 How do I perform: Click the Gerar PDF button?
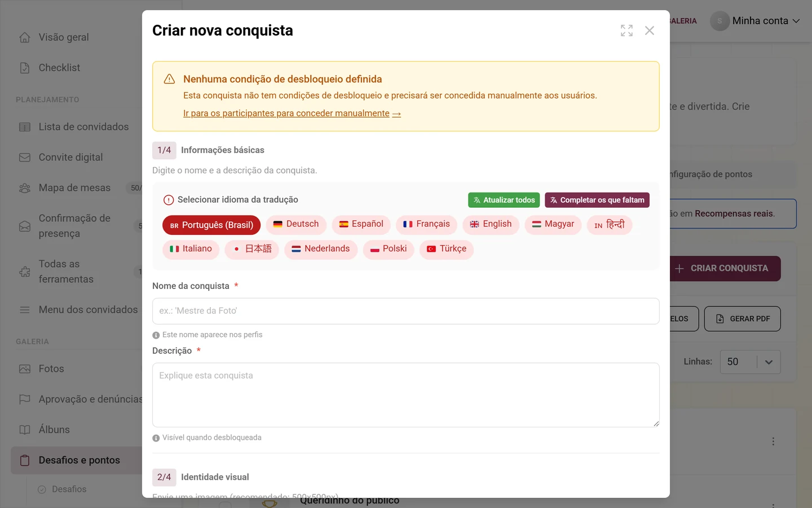pos(742,319)
